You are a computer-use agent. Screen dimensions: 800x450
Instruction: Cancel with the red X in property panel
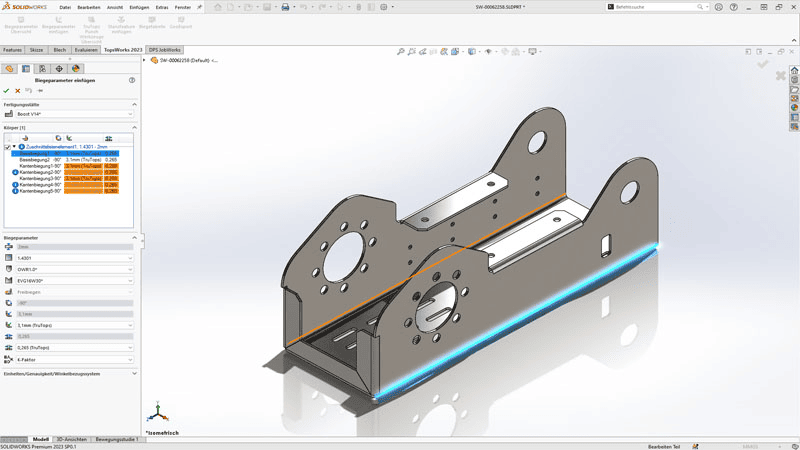[18, 91]
